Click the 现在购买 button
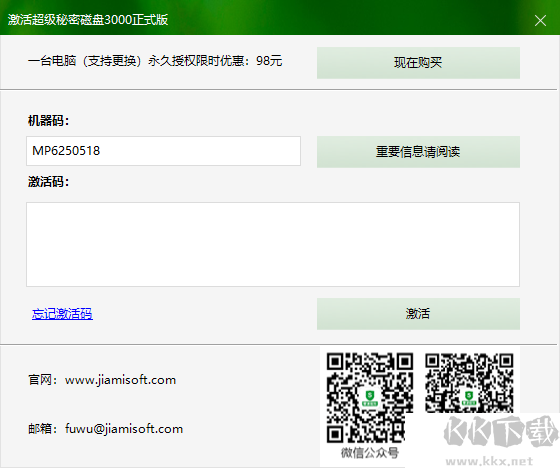This screenshot has width=560, height=468. [x=418, y=63]
